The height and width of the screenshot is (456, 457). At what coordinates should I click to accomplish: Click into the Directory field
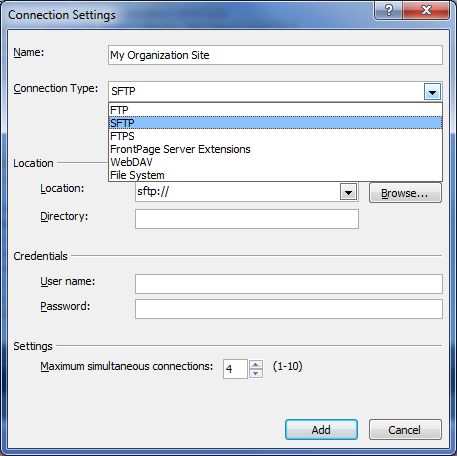[x=247, y=219]
